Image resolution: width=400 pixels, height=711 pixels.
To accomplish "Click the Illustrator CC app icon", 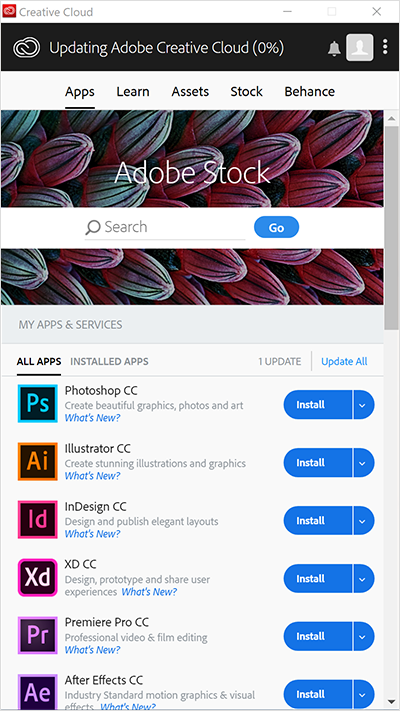I will [38, 462].
